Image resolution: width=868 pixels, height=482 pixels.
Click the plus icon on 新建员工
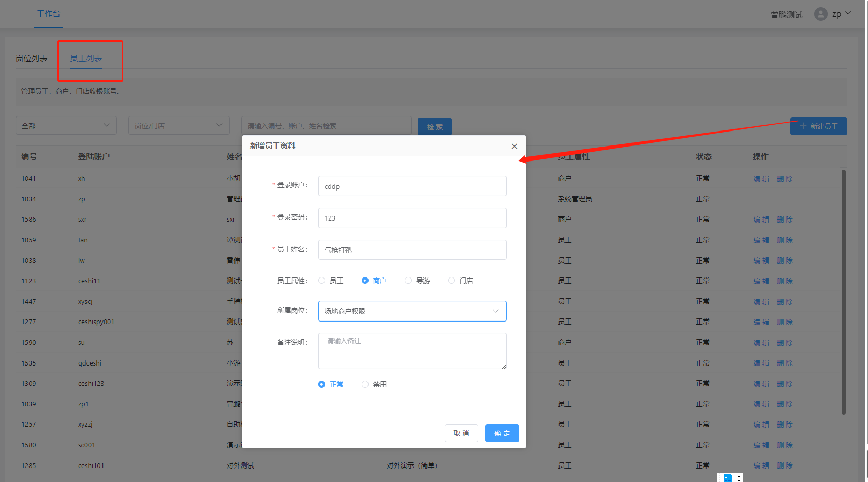[803, 126]
